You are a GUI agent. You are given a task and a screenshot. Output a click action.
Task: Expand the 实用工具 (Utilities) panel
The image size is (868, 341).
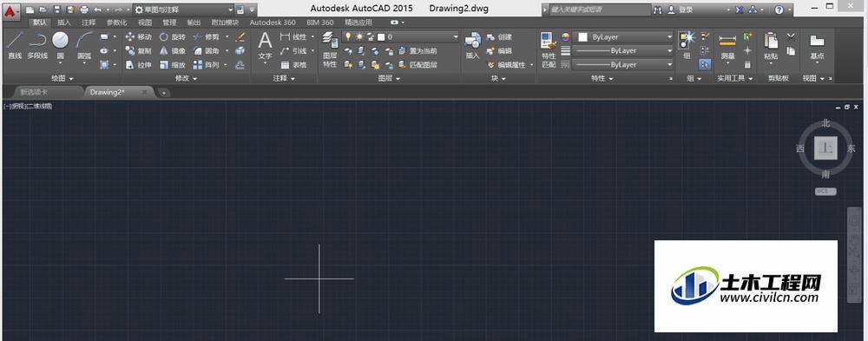[735, 79]
